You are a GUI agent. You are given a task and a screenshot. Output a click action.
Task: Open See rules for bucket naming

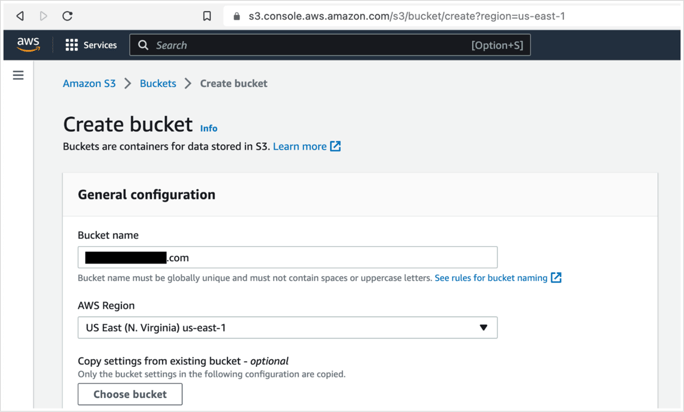coord(491,278)
